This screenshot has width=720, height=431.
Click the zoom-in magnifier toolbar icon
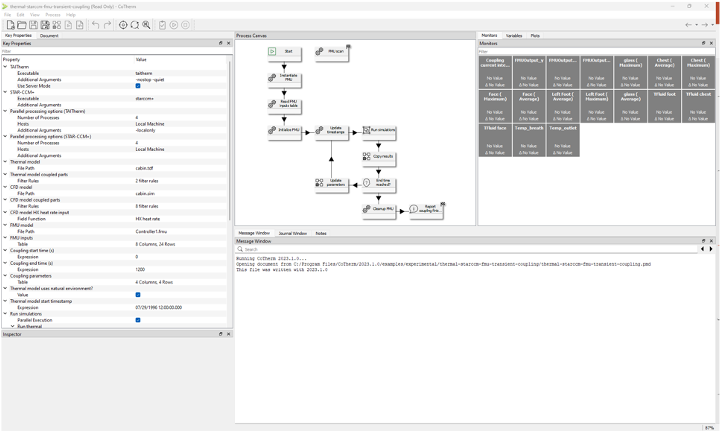pos(146,25)
